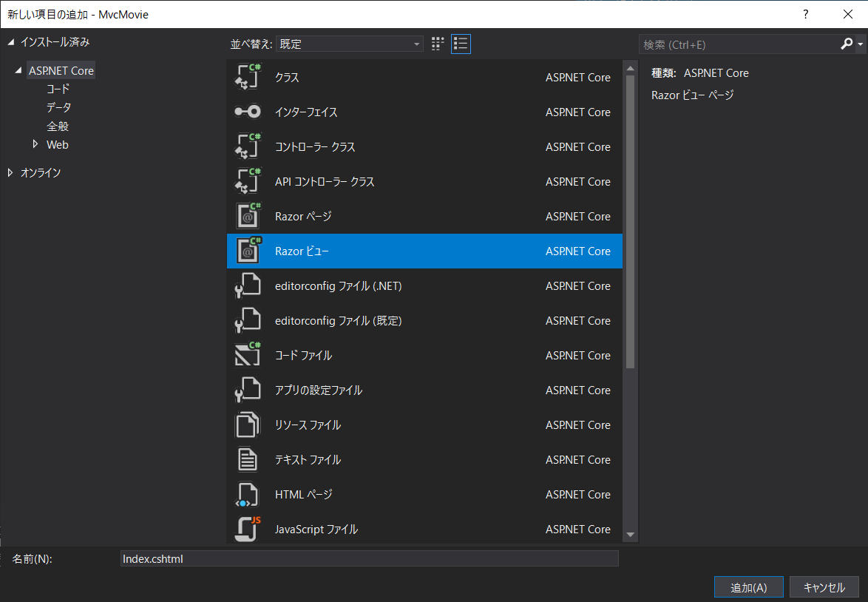
Task: Click the 'リソース ファイル' item text
Action: click(x=308, y=425)
